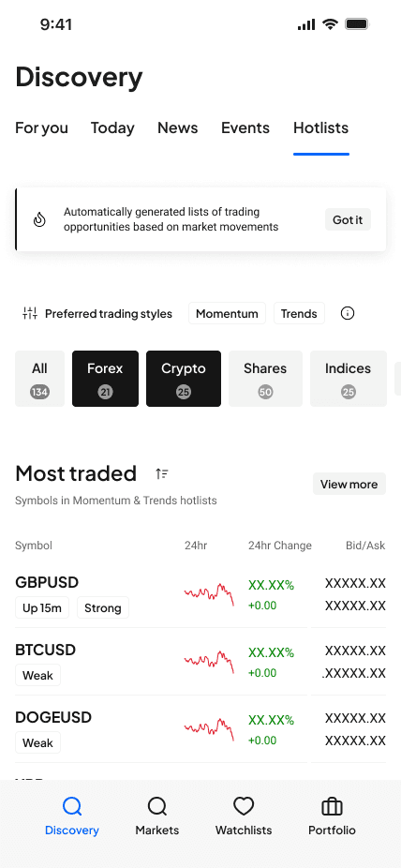Open the Watchlists heart icon
Viewport: 401px width, 868px height.
point(244,806)
